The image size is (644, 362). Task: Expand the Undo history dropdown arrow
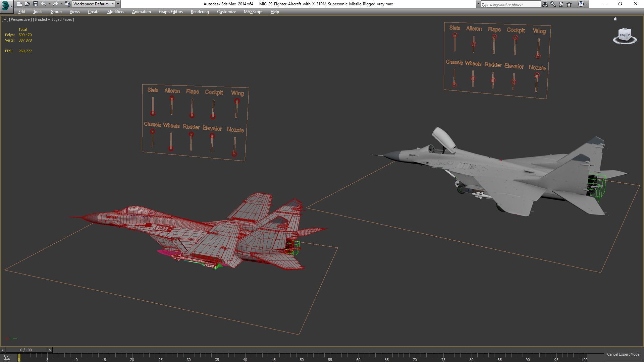pyautogui.click(x=49, y=4)
